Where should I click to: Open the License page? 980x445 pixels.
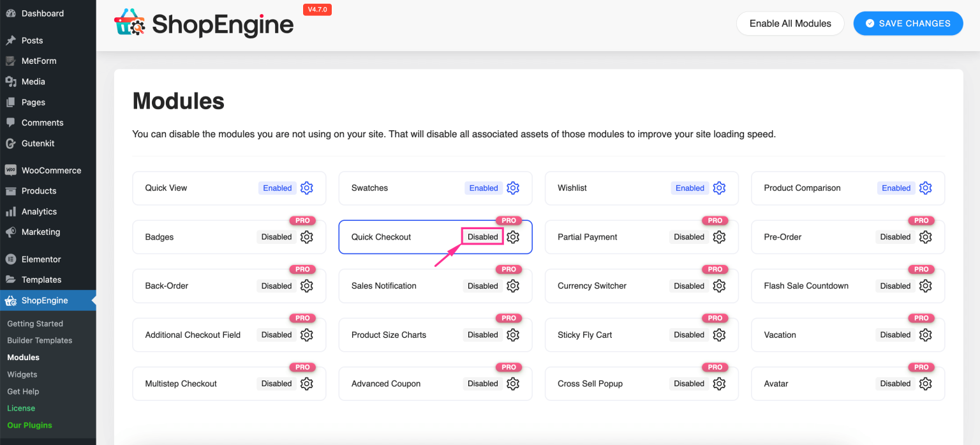tap(20, 408)
